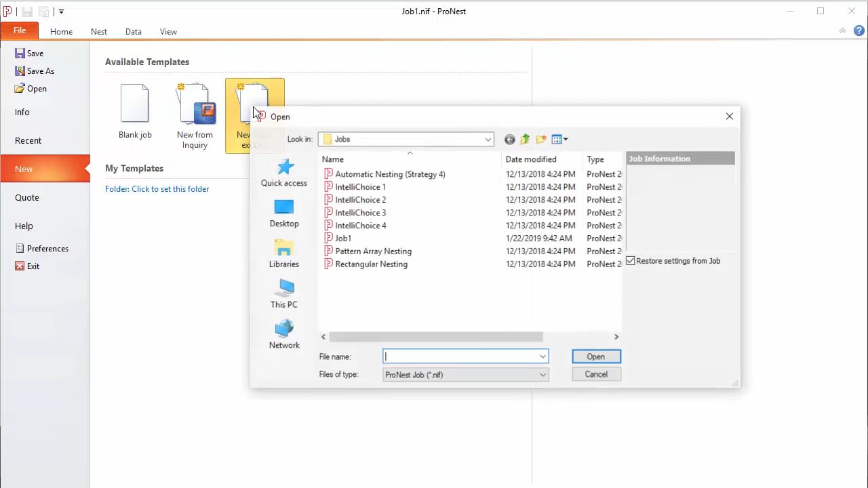Click the Network location icon
This screenshot has width=868, height=488.
(284, 329)
